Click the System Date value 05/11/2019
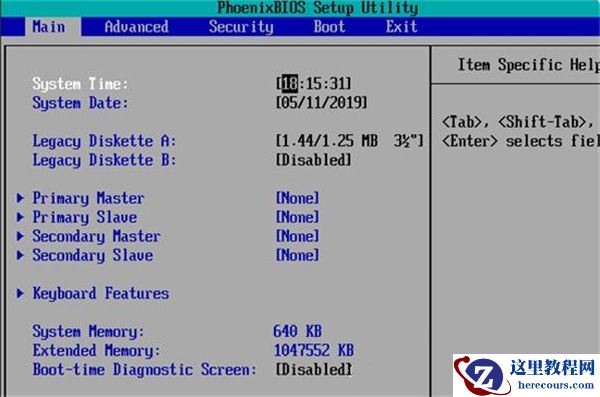Screen dimensions: 600x397 point(321,103)
